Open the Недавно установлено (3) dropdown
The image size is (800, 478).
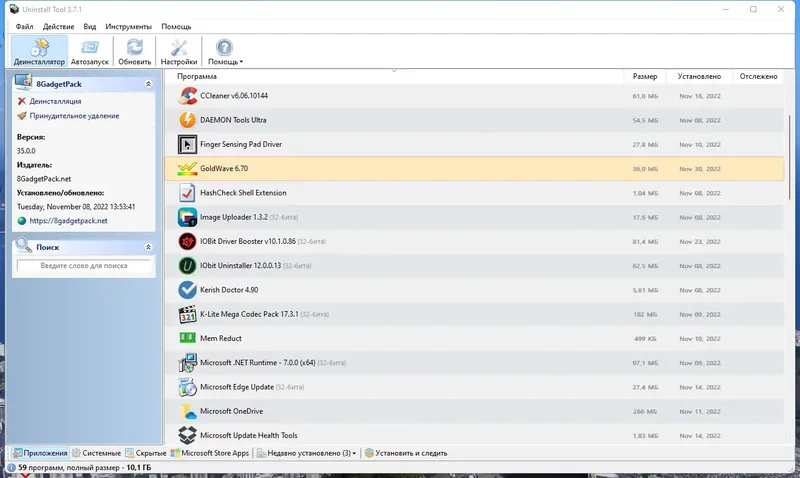(x=306, y=453)
